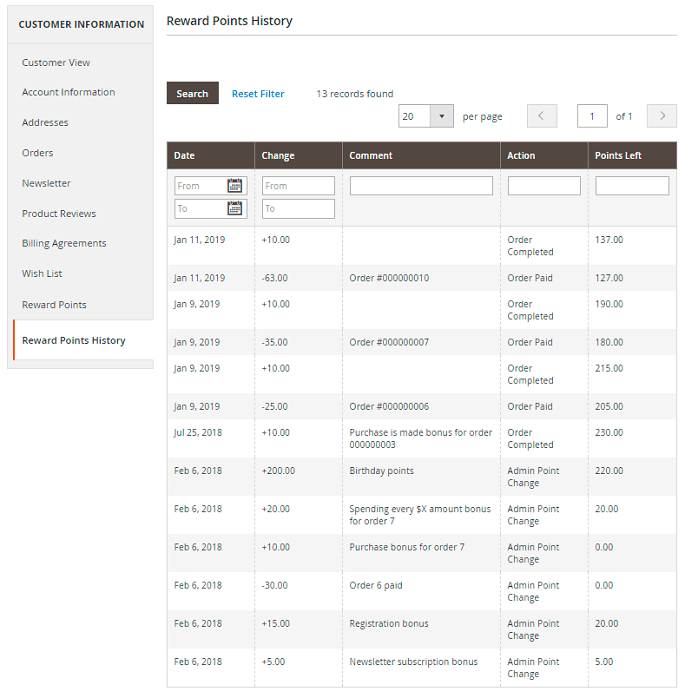Sort table by Date column header
The height and width of the screenshot is (698, 685).
click(185, 156)
